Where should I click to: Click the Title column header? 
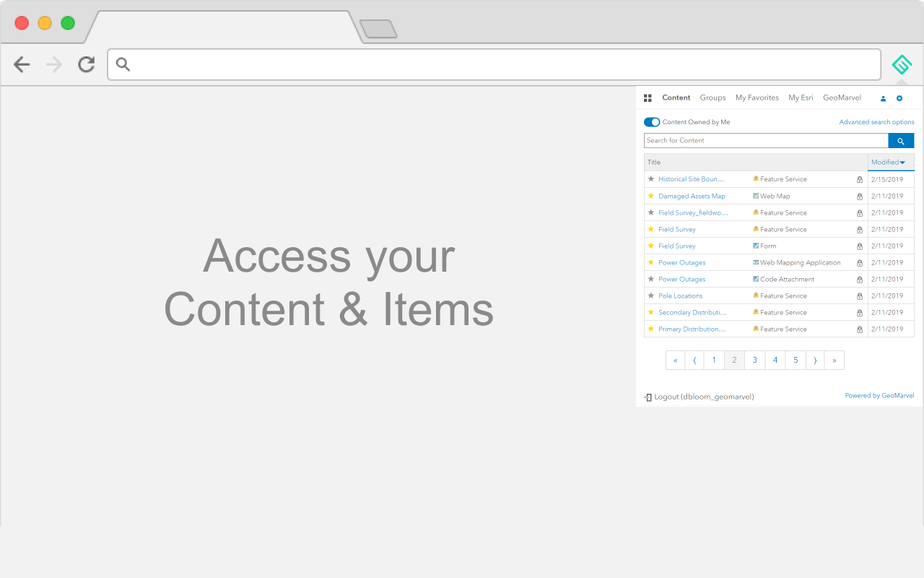[x=756, y=163]
